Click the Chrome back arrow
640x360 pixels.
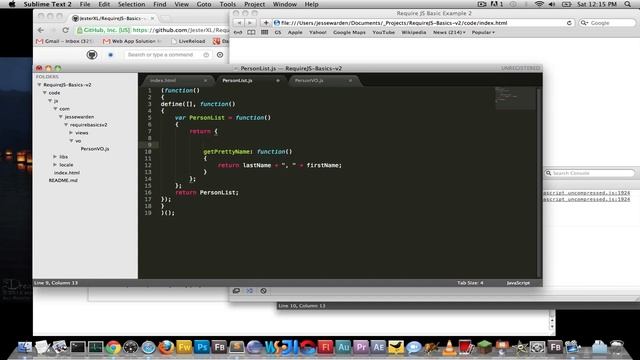(x=40, y=30)
